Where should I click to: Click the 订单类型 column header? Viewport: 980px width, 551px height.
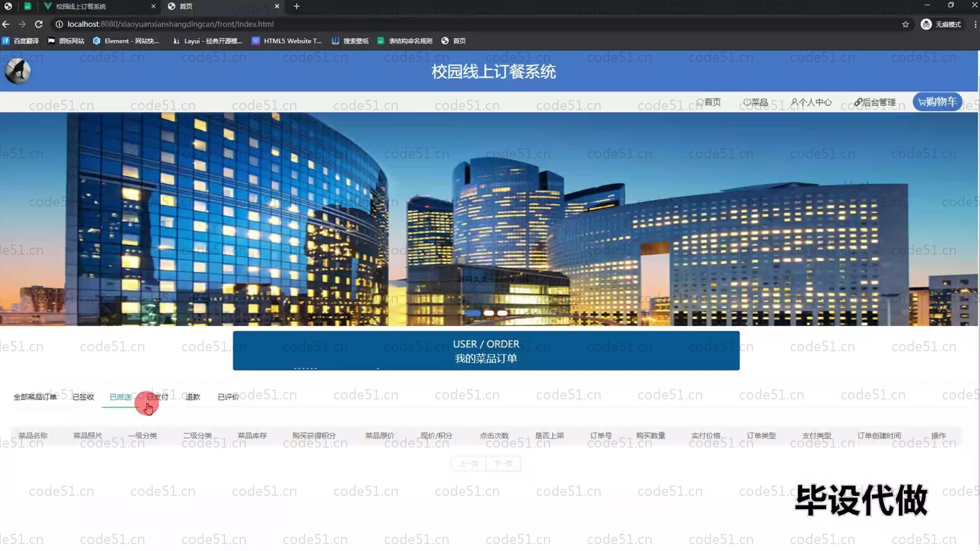[x=761, y=435]
